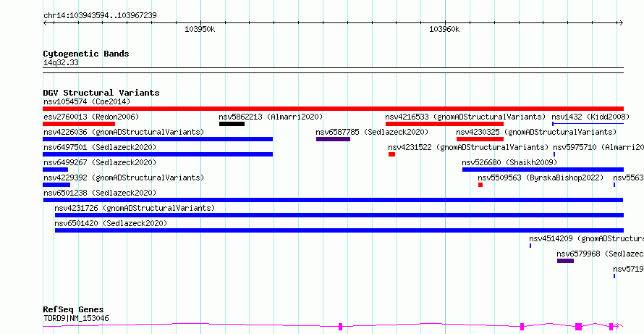This screenshot has height=334, width=644.
Task: Select the 14q32.33 band label
Action: tap(61, 62)
